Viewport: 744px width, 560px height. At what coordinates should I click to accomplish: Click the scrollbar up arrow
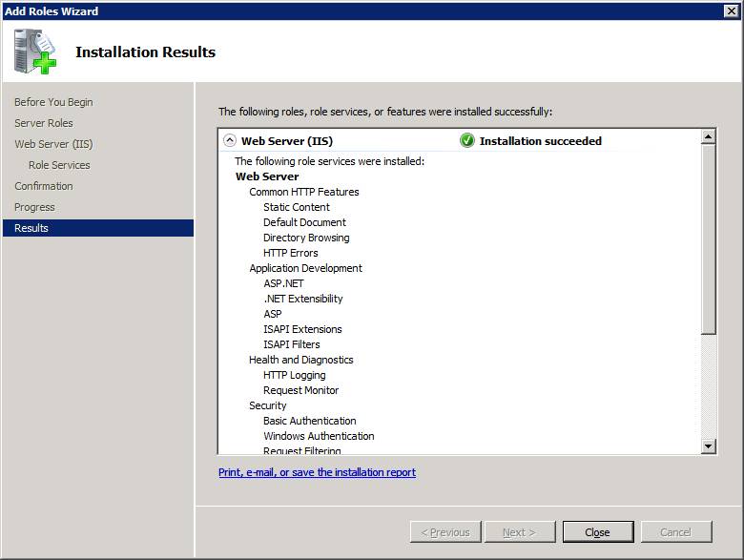(709, 137)
